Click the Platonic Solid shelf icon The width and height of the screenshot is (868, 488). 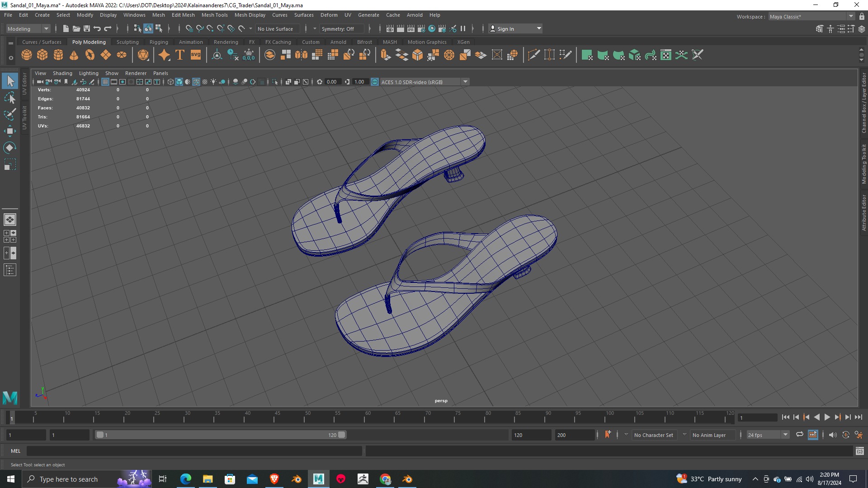click(143, 55)
